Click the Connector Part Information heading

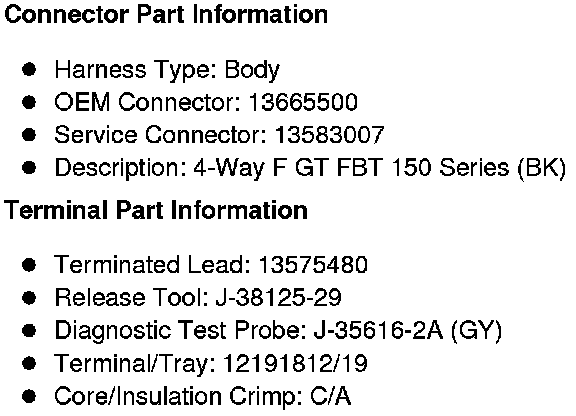tap(166, 15)
